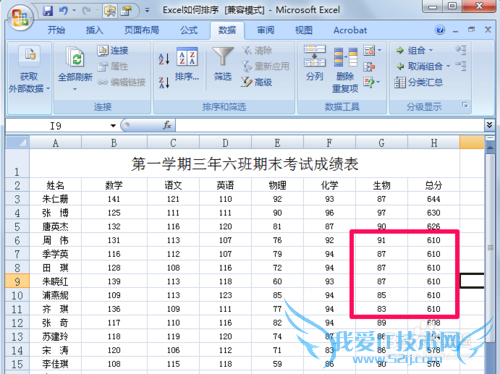
Task: Open what-if analysis dropdown icon
Action: (x=372, y=82)
